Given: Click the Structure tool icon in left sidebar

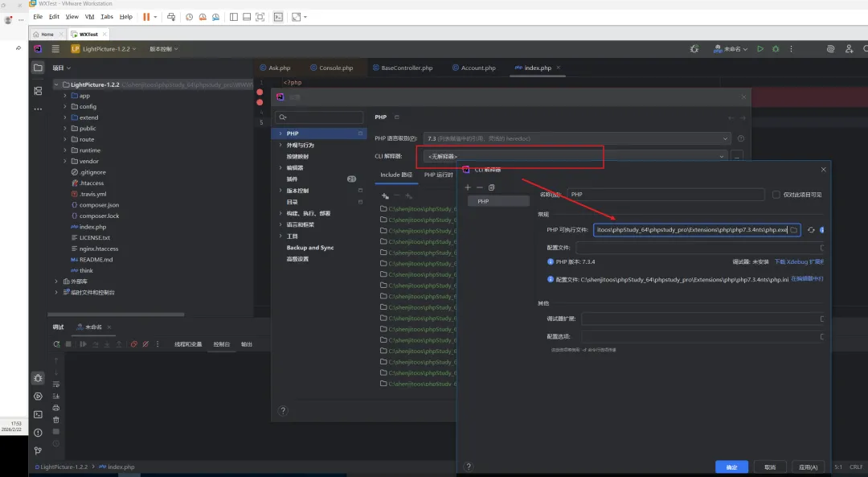Looking at the screenshot, I should pos(38,91).
